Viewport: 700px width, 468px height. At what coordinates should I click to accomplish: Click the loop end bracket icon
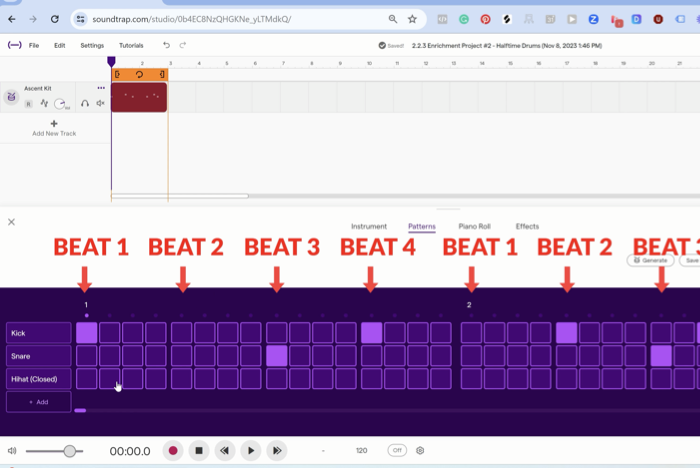coord(162,75)
